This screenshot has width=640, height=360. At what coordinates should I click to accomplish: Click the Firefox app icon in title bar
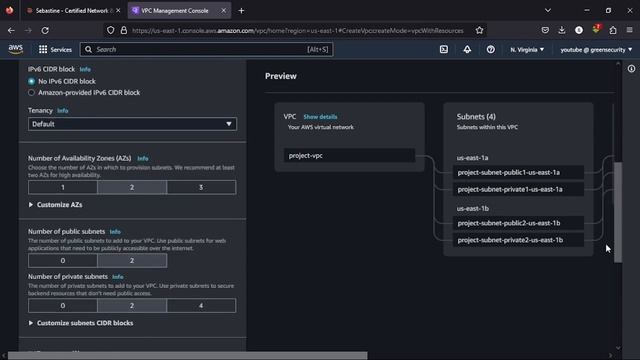tap(9, 11)
